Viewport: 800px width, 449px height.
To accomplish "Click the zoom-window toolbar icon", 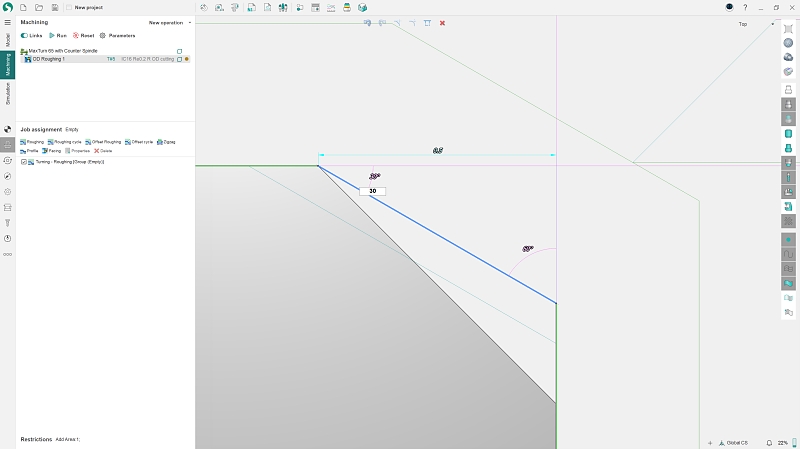I will click(219, 8).
